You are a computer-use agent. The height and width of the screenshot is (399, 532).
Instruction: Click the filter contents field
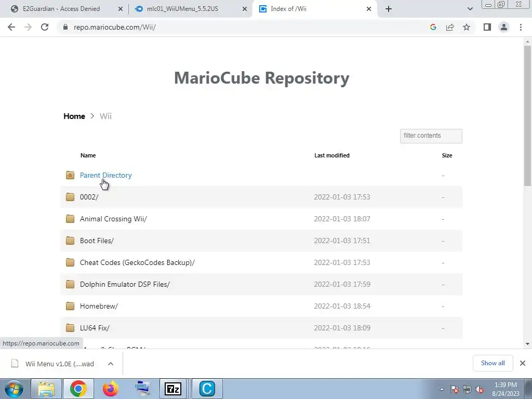(x=431, y=136)
